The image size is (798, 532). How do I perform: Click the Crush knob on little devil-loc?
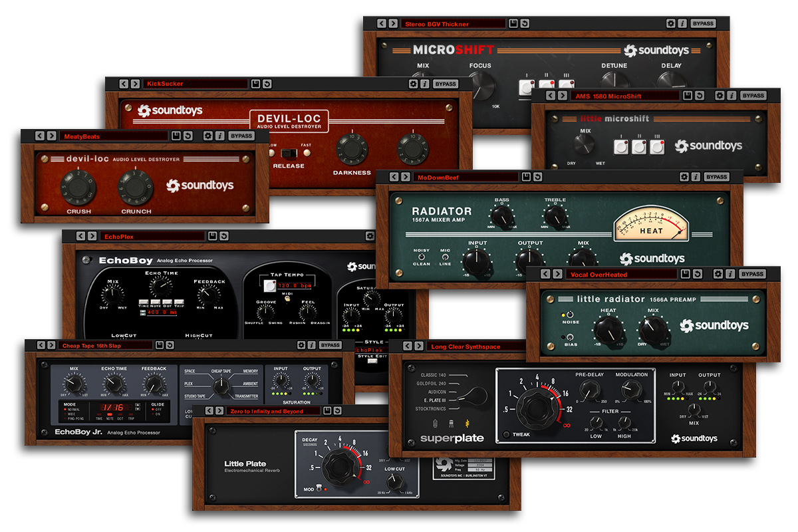click(x=78, y=188)
